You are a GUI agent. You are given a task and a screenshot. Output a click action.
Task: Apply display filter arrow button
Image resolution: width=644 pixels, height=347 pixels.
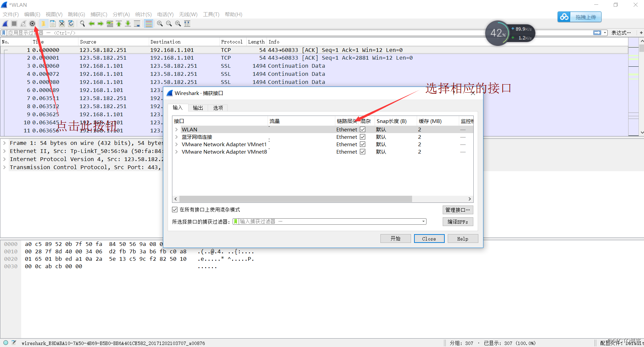[x=597, y=33]
